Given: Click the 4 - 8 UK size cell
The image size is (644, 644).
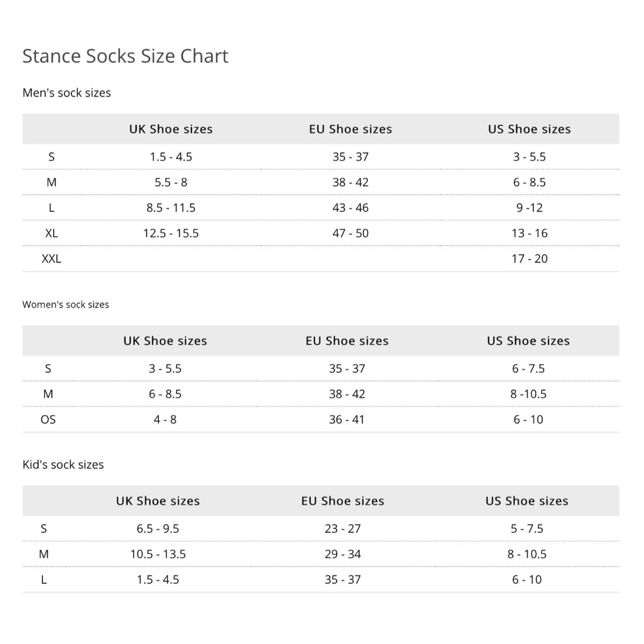Looking at the screenshot, I should pos(165,420).
